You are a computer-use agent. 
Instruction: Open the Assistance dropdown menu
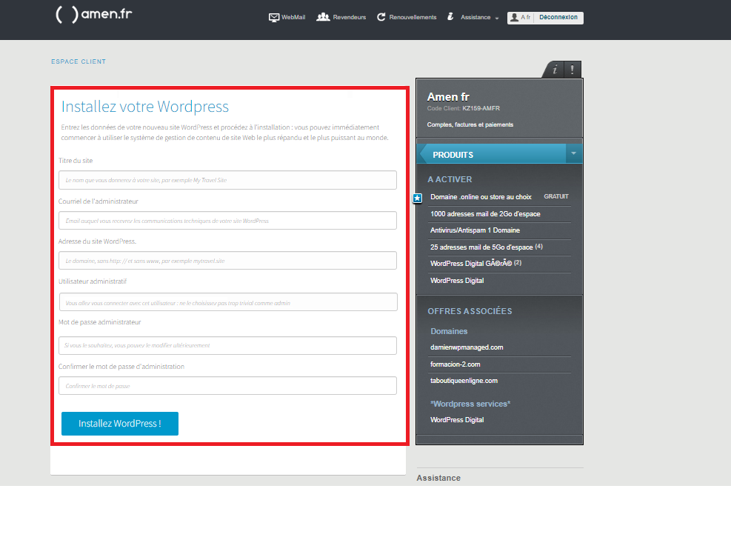[x=480, y=17]
